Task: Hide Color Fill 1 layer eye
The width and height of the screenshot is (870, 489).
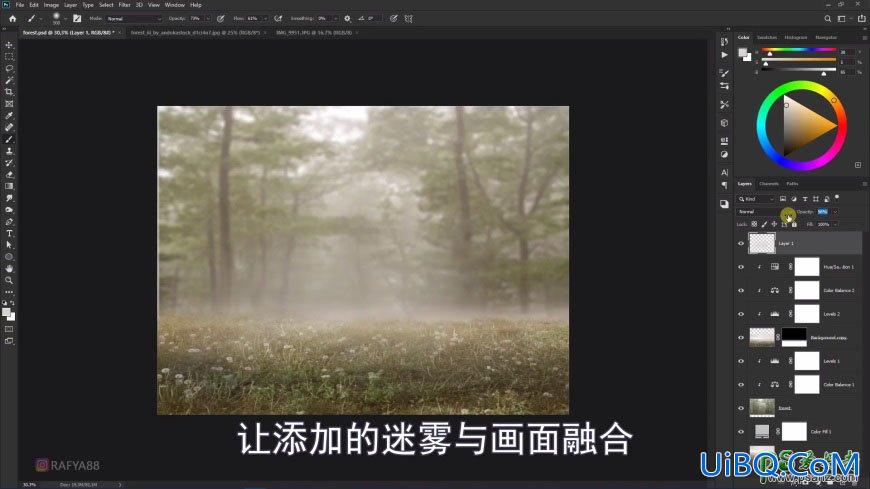Action: (x=741, y=431)
